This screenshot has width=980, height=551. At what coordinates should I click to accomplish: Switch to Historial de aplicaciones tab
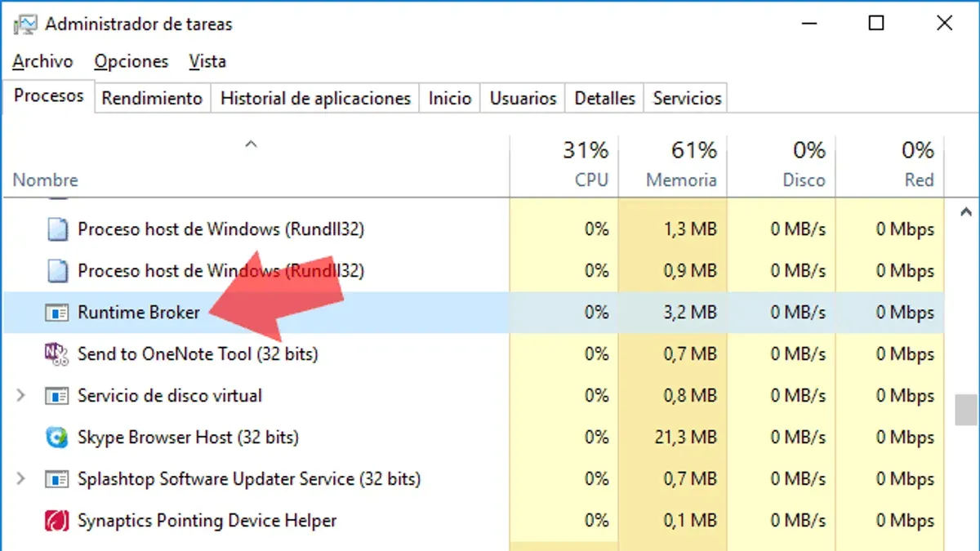click(315, 99)
